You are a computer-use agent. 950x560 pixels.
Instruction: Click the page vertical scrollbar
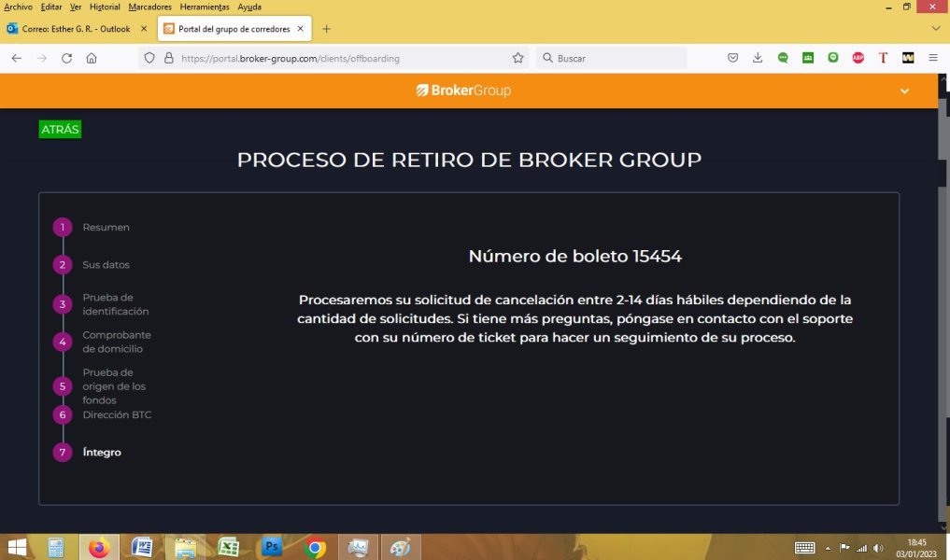943,302
